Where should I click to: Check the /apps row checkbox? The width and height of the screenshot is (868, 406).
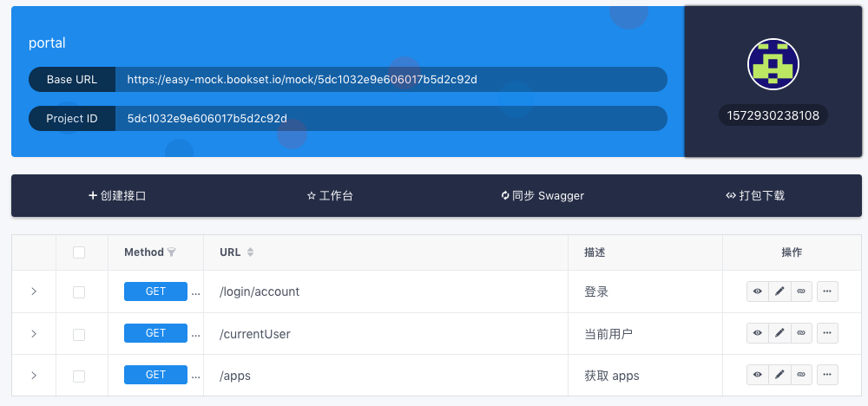pos(79,377)
